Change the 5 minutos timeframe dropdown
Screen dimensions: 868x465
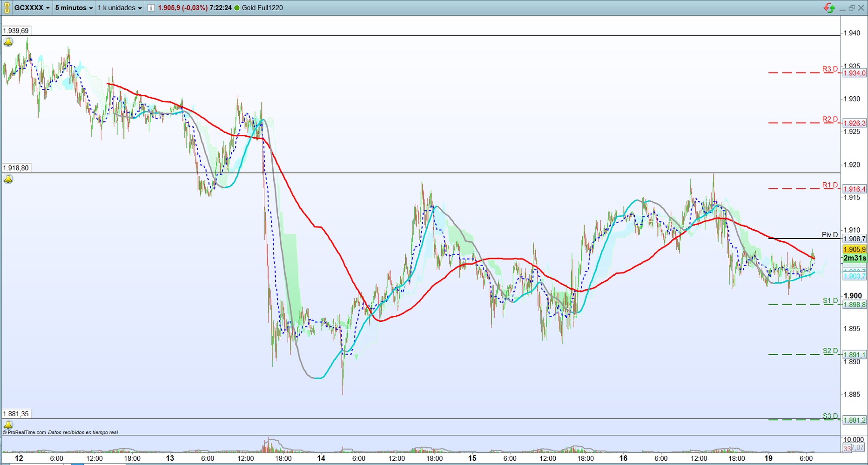74,8
